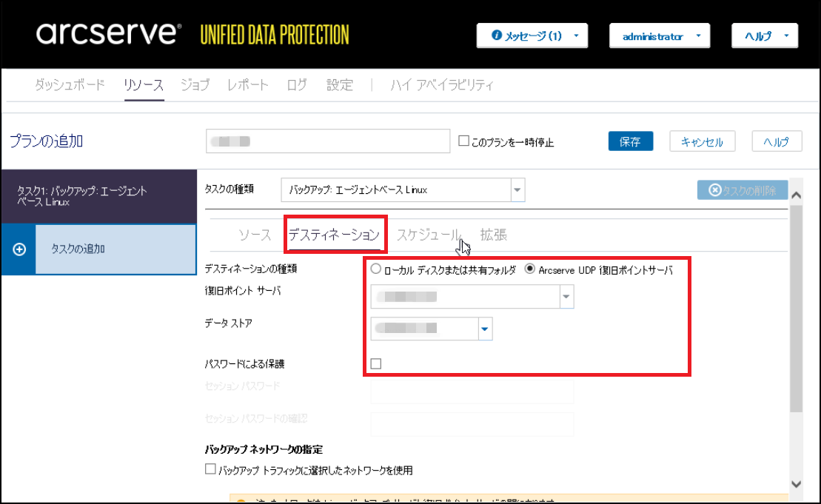Select Arcserve UDP 復旧ポイントサーバ radio button
The image size is (821, 504).
[x=530, y=269]
